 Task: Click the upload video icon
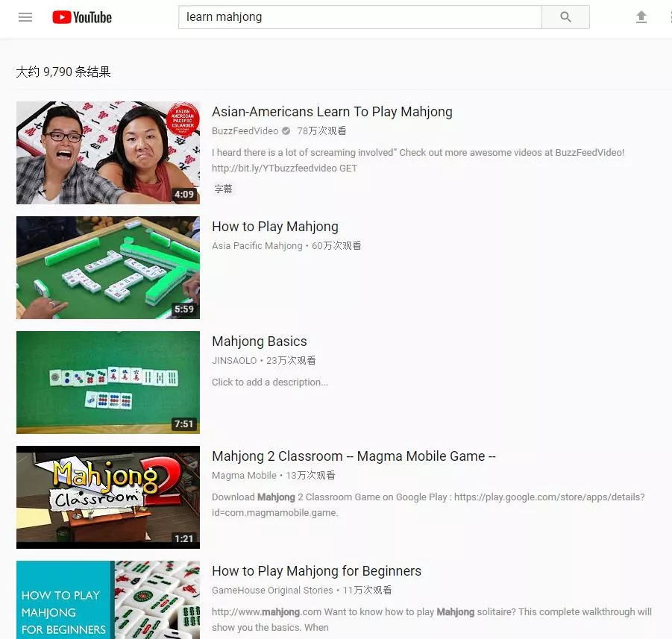tap(641, 17)
